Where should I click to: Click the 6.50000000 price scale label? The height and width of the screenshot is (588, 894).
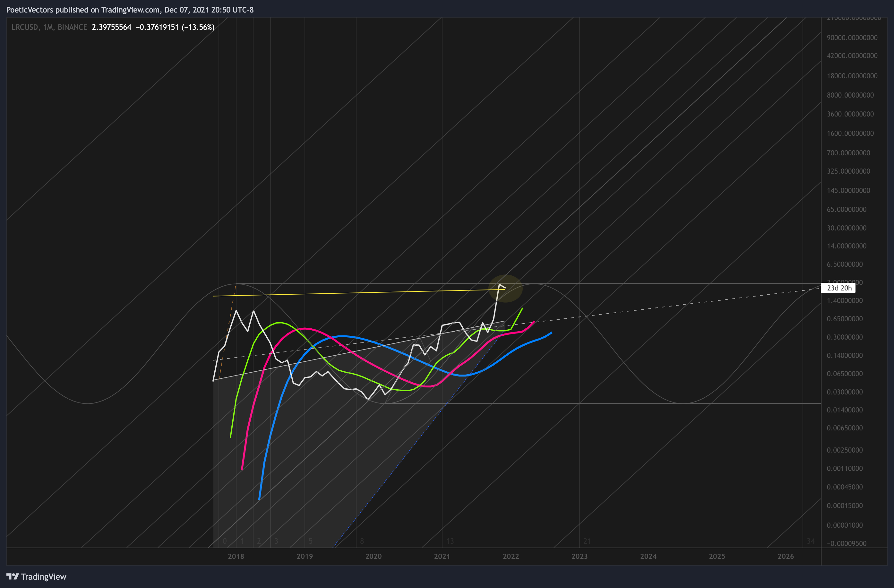844,264
